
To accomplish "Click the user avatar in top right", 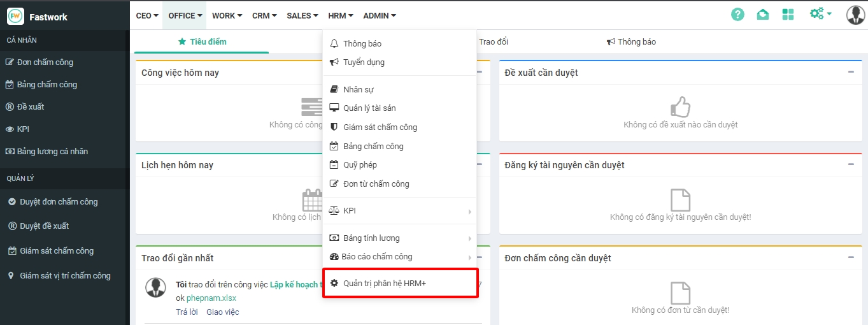I will pos(855,15).
